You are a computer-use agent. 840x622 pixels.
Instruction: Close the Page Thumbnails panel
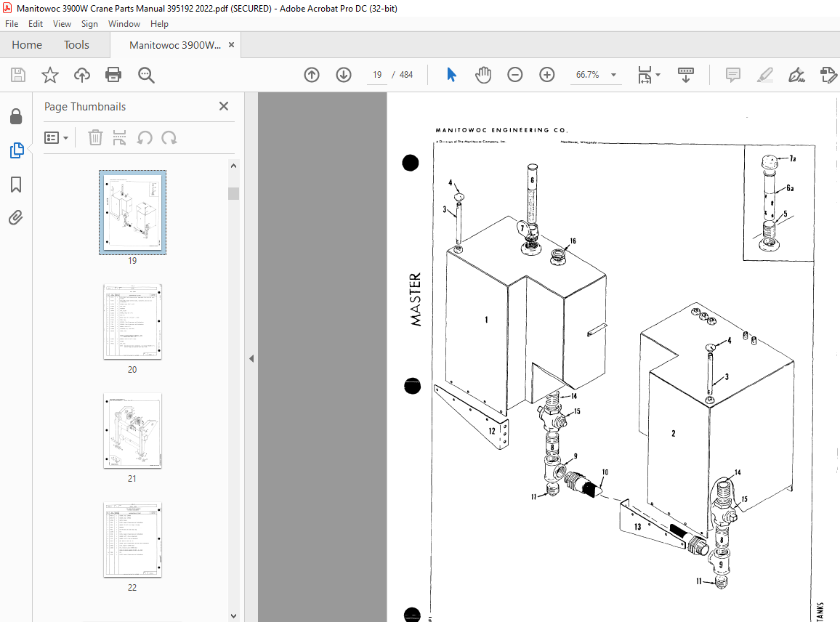224,106
